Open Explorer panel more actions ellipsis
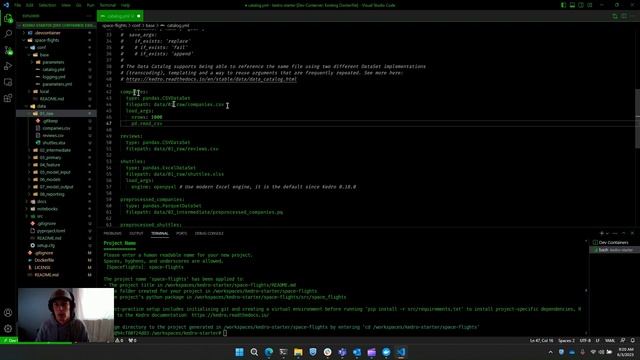This screenshot has height=360, width=640. point(89,16)
